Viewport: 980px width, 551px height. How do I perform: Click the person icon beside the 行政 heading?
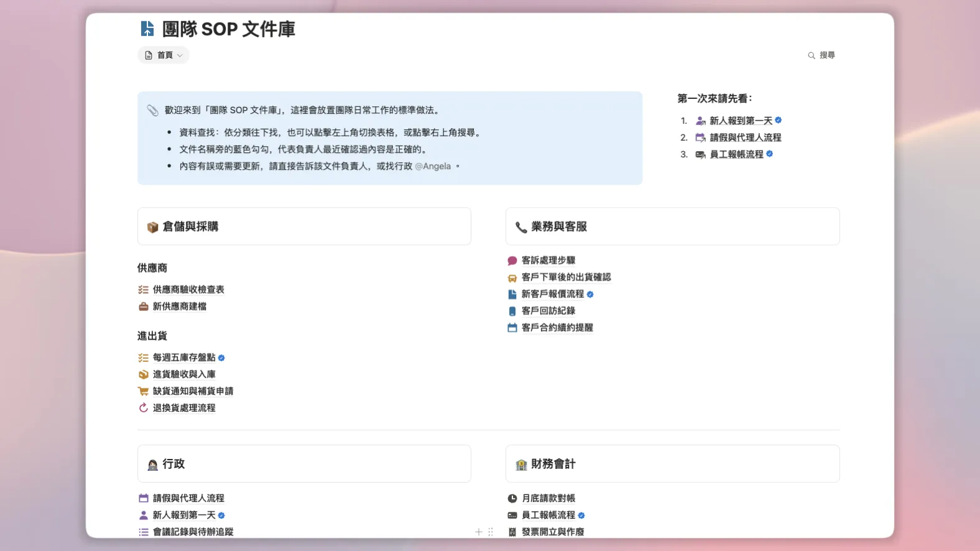coord(152,465)
